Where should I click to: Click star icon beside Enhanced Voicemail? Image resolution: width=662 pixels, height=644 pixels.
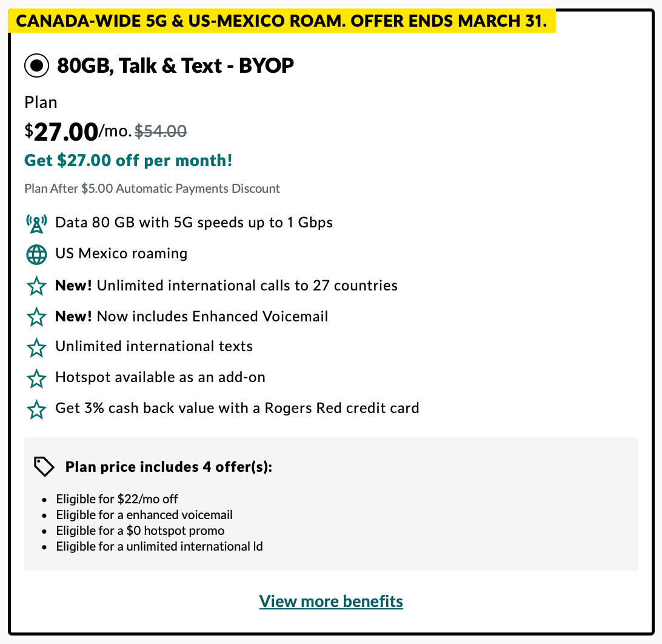pos(36,317)
